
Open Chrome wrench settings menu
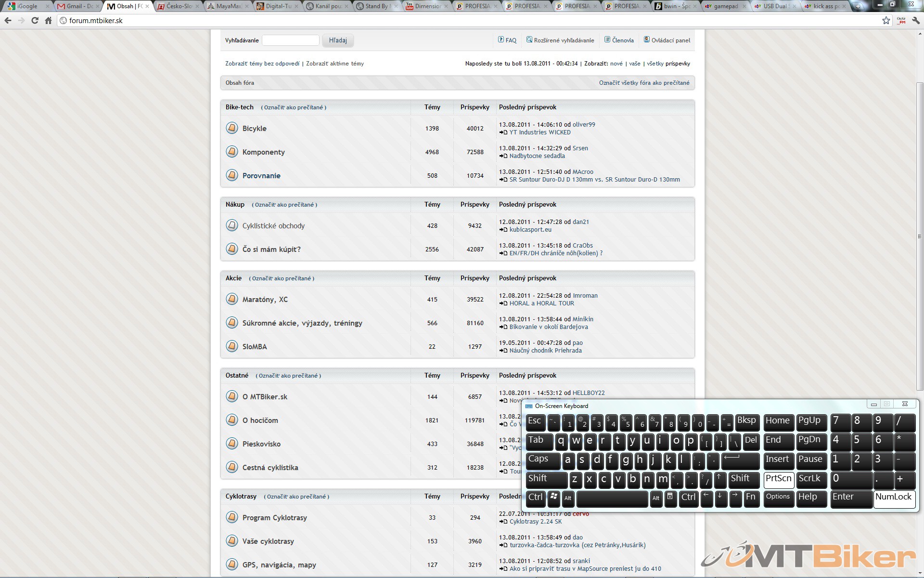coord(916,21)
